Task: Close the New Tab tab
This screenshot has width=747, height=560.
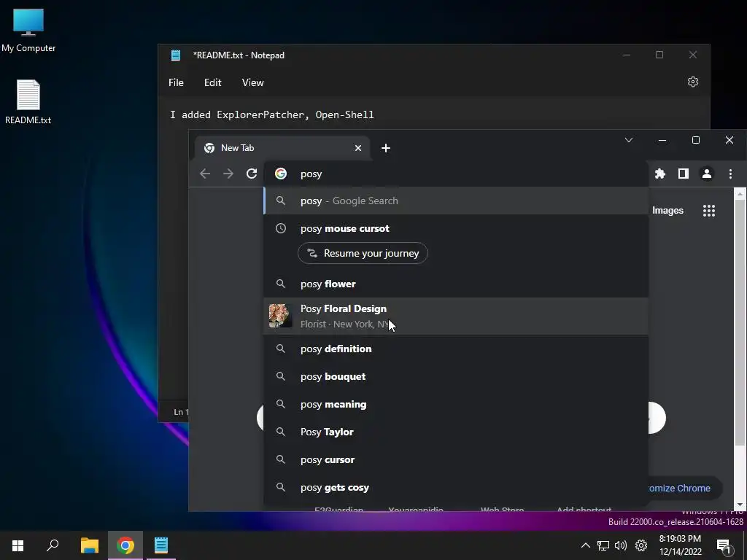Action: (x=357, y=148)
